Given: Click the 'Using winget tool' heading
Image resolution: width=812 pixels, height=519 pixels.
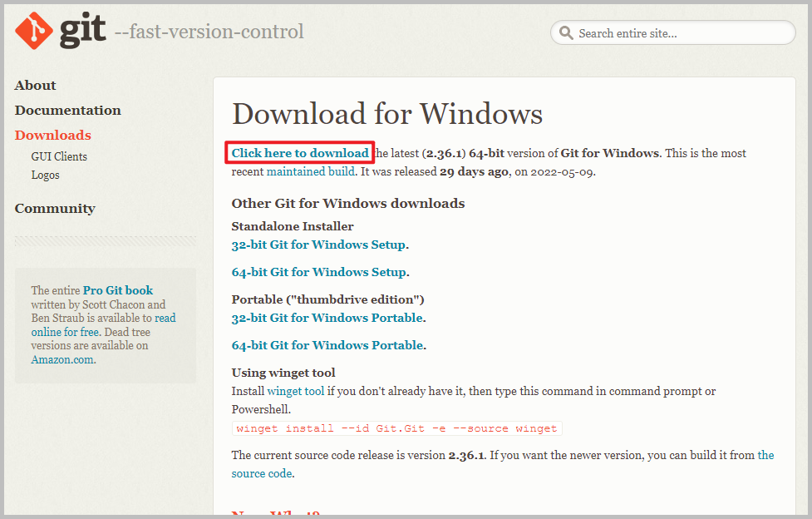Looking at the screenshot, I should (283, 373).
